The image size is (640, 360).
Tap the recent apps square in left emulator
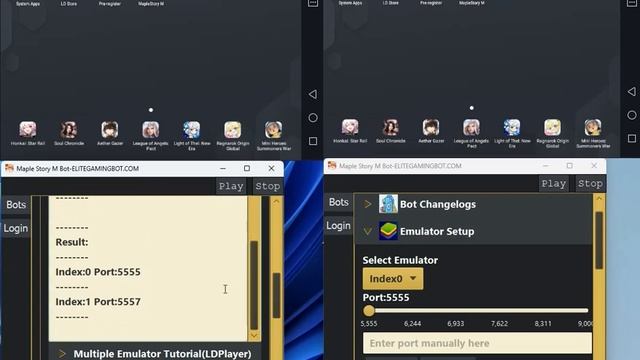pyautogui.click(x=313, y=141)
